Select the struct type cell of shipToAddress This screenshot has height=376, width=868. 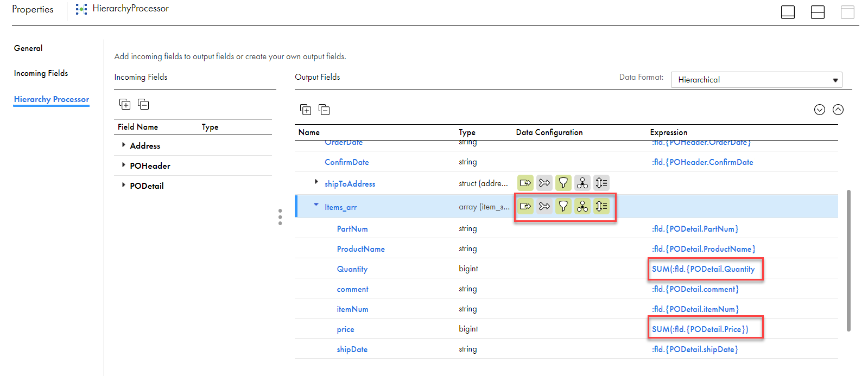tap(484, 183)
